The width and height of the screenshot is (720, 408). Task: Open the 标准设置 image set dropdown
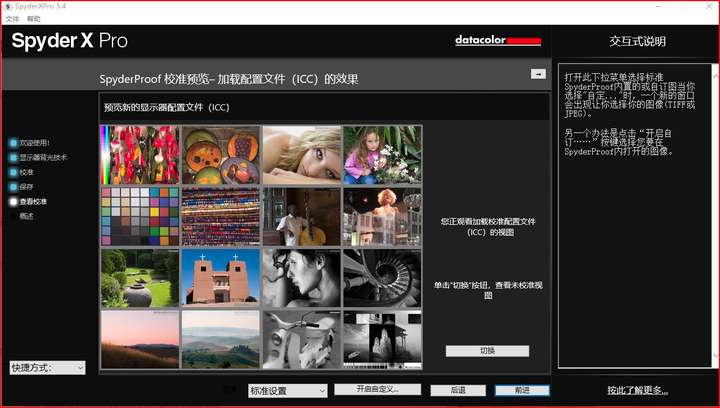(287, 391)
